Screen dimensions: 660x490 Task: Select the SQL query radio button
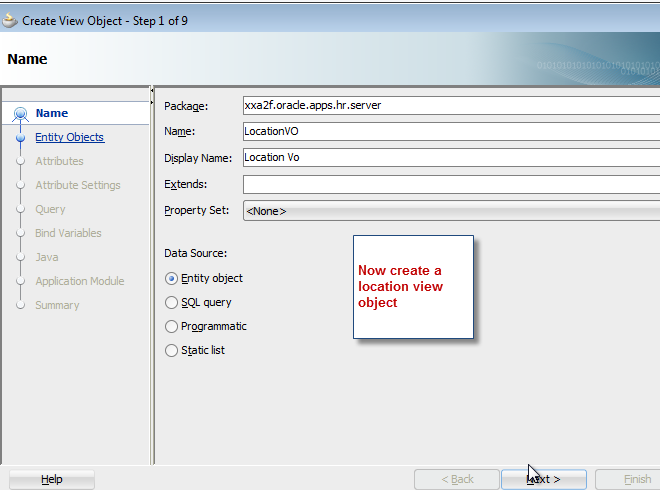pyautogui.click(x=171, y=303)
